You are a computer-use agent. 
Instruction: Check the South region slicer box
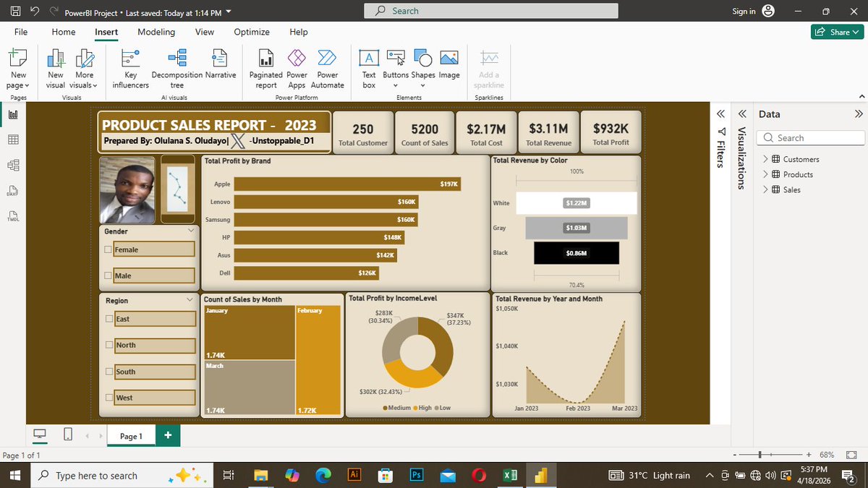pyautogui.click(x=109, y=372)
